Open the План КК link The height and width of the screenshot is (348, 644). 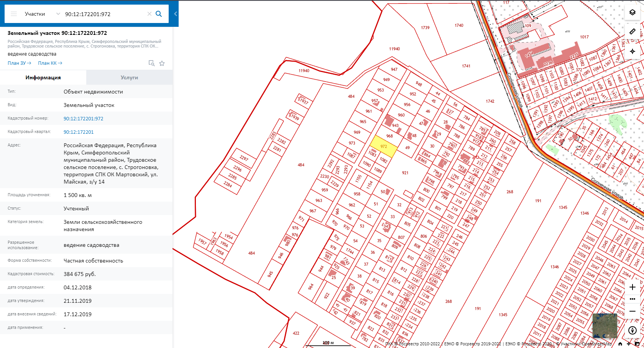pyautogui.click(x=50, y=63)
